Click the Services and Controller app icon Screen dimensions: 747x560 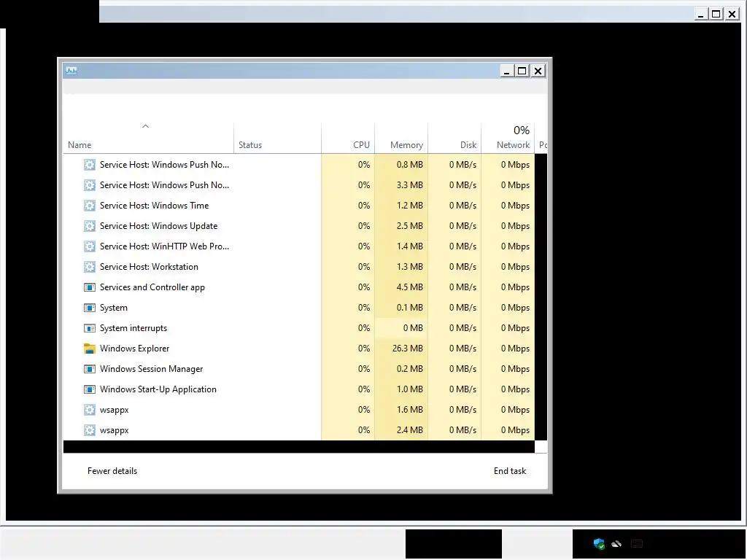89,287
